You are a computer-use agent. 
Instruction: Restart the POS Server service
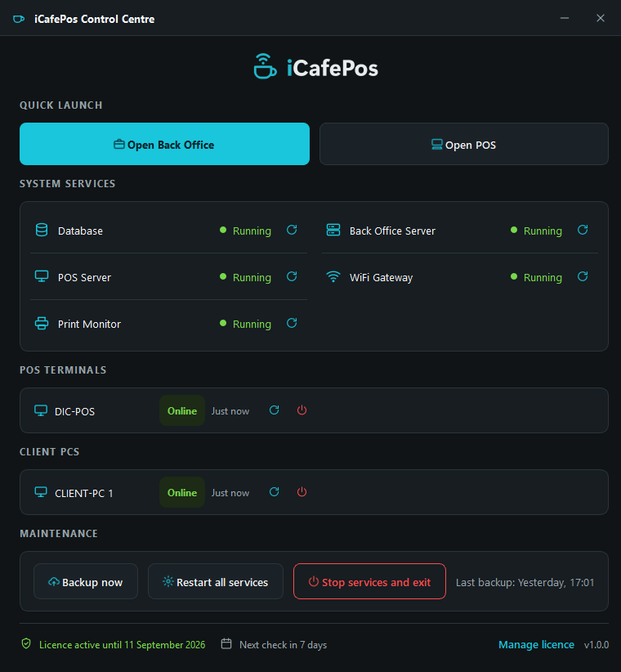point(292,277)
